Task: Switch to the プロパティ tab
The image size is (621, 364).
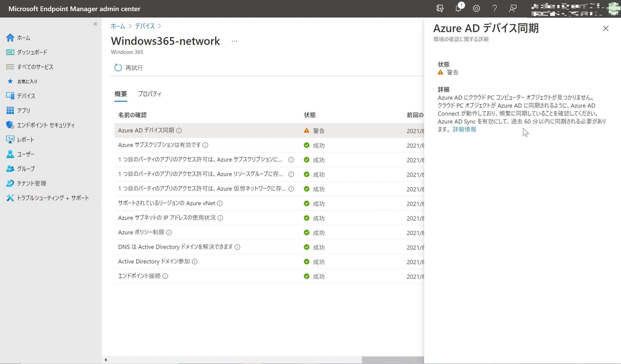Action: 150,94
